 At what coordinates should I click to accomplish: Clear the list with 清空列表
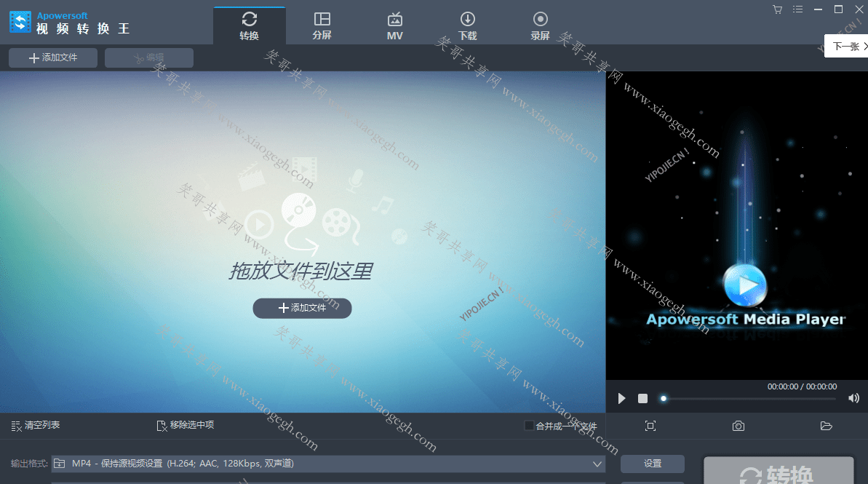point(36,425)
